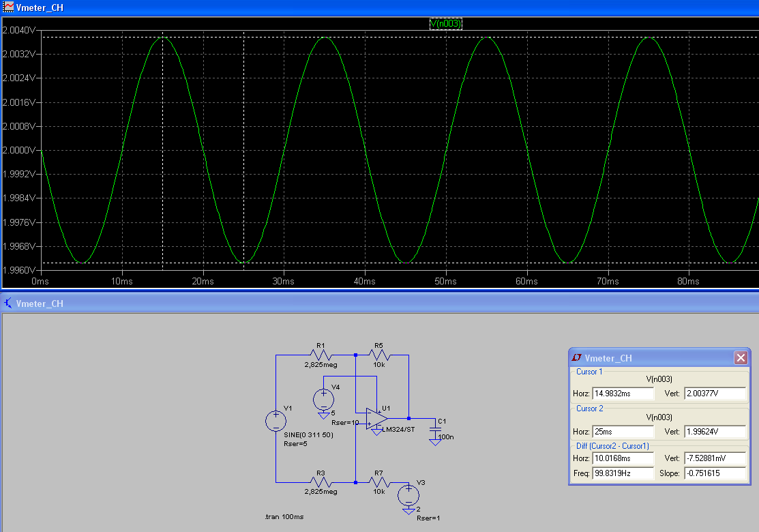The height and width of the screenshot is (532, 759).
Task: Click the .tran 100ms simulation directive
Action: (x=283, y=518)
